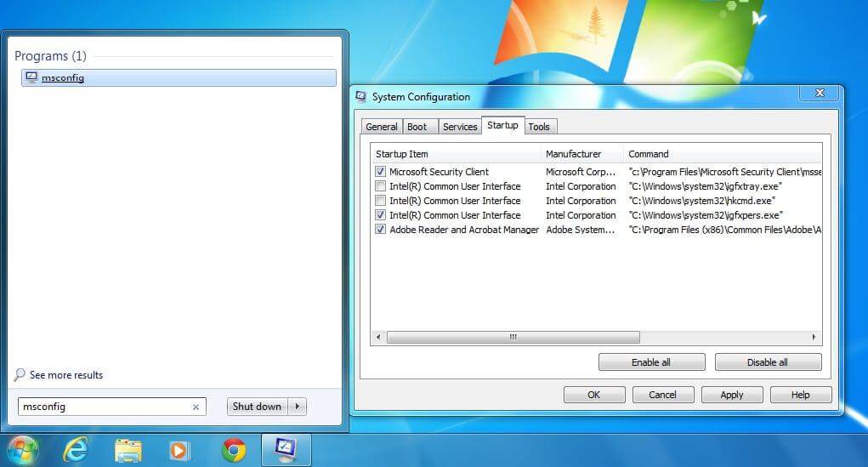Sort by Command column header
The height and width of the screenshot is (467, 868).
pos(723,154)
